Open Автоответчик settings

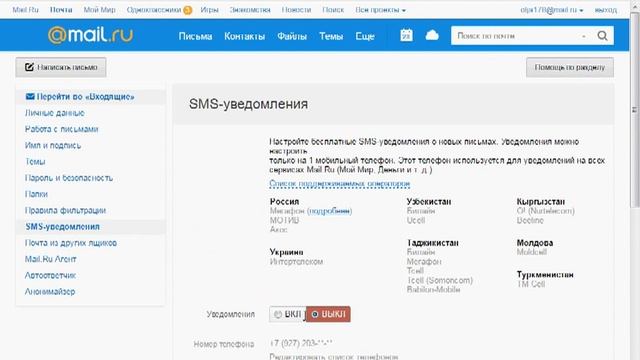coord(50,276)
